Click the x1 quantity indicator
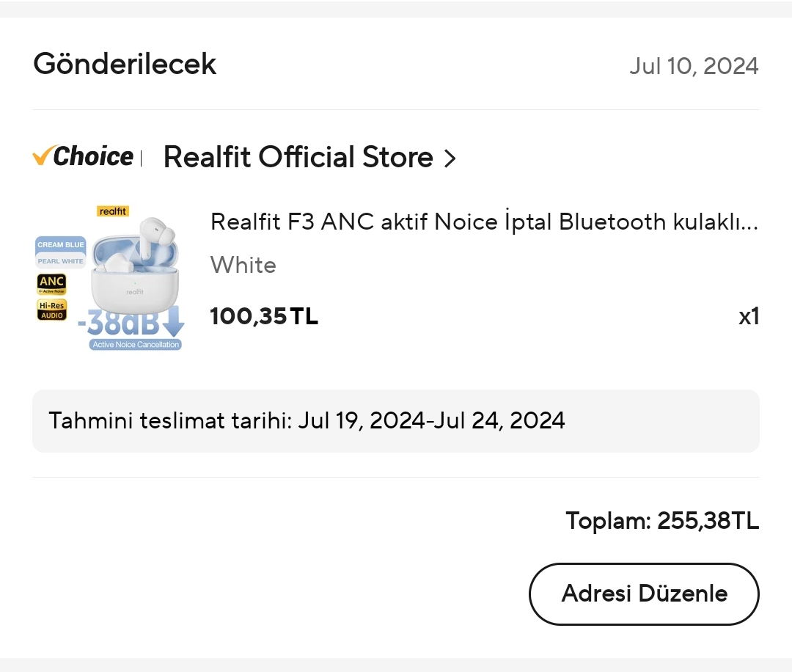 coord(748,316)
